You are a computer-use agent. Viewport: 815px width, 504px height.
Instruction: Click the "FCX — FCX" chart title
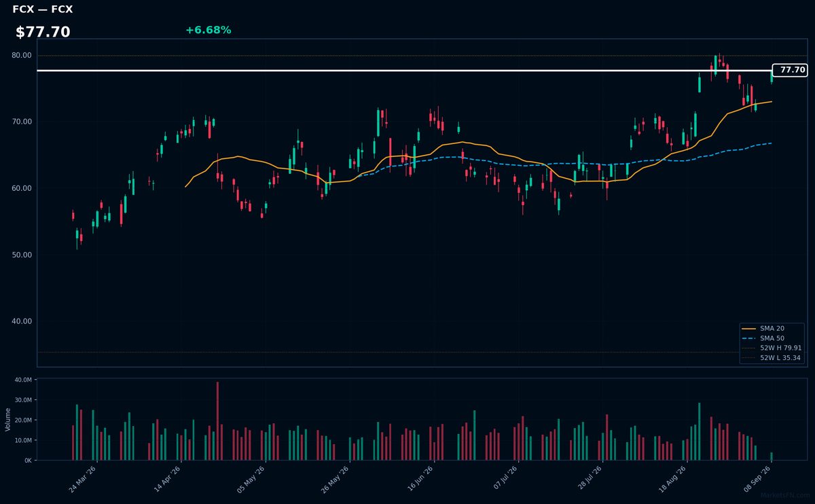42,10
